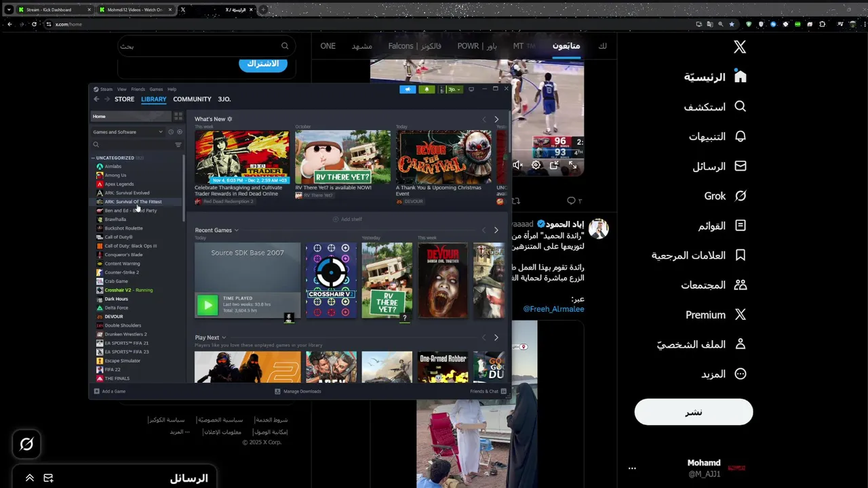868x488 pixels.
Task: Open @Freeh_Alrmalee mention link
Action: pos(553,309)
